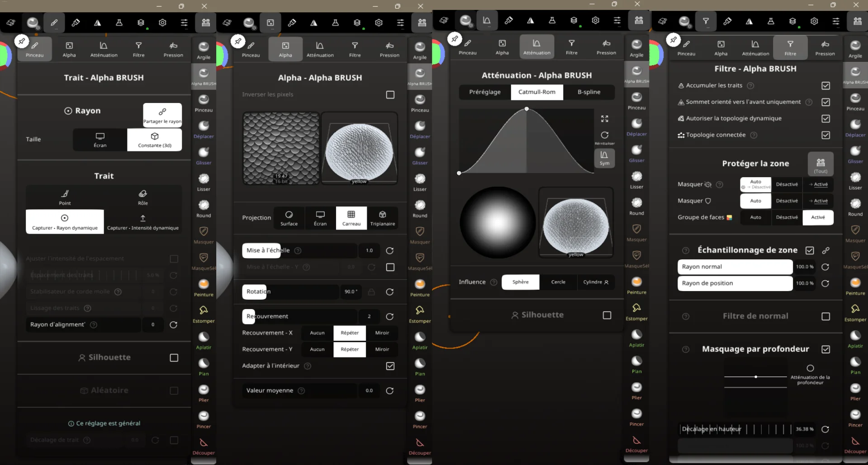Click the Rayon normal slider
Screen dimensions: 868x465
point(735,267)
